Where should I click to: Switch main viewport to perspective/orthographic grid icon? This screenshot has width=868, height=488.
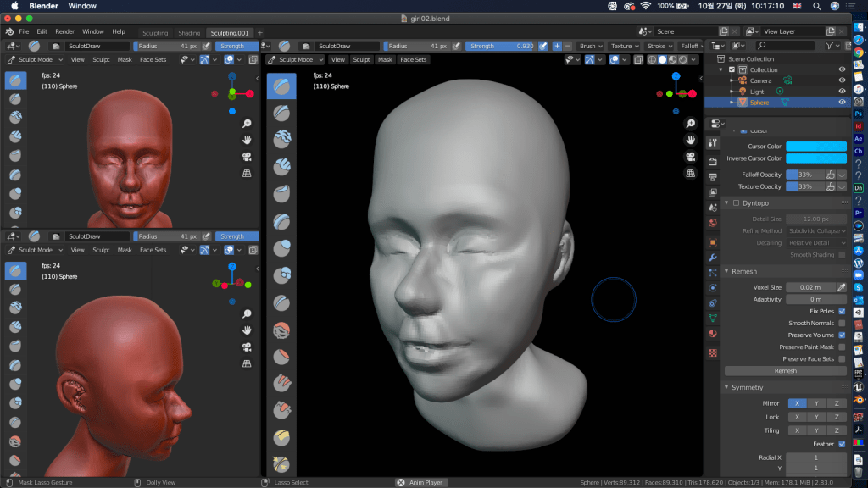pyautogui.click(x=690, y=174)
